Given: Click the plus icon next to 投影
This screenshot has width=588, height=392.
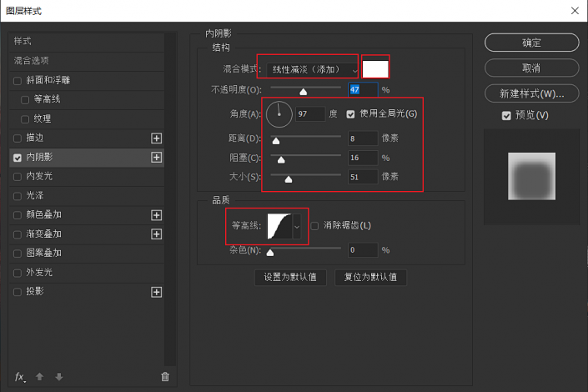Looking at the screenshot, I should pos(156,292).
